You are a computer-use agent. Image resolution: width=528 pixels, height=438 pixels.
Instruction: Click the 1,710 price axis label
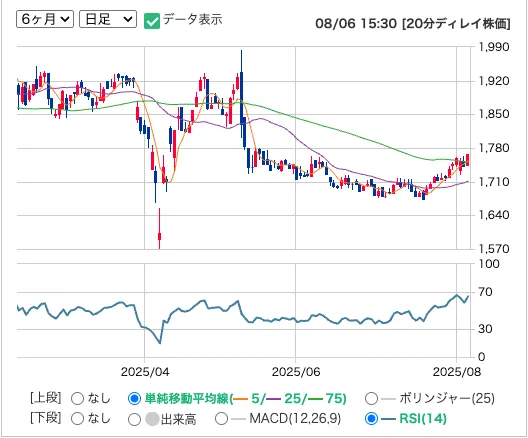494,182
